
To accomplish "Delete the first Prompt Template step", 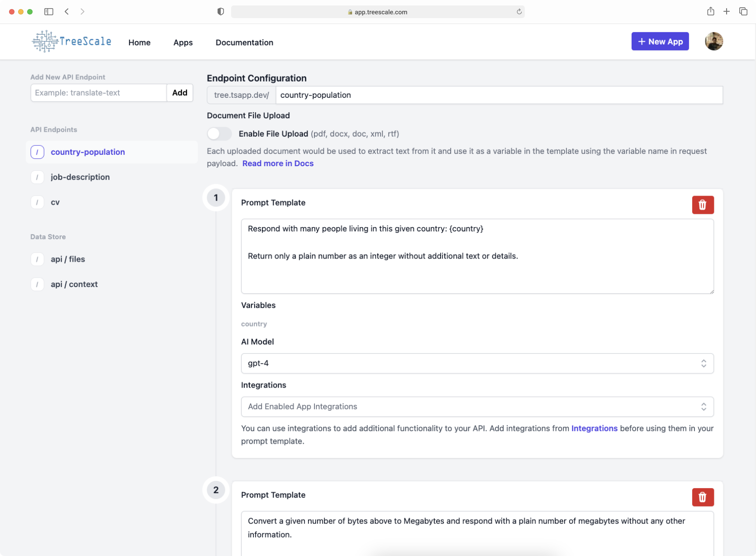I will [x=702, y=205].
